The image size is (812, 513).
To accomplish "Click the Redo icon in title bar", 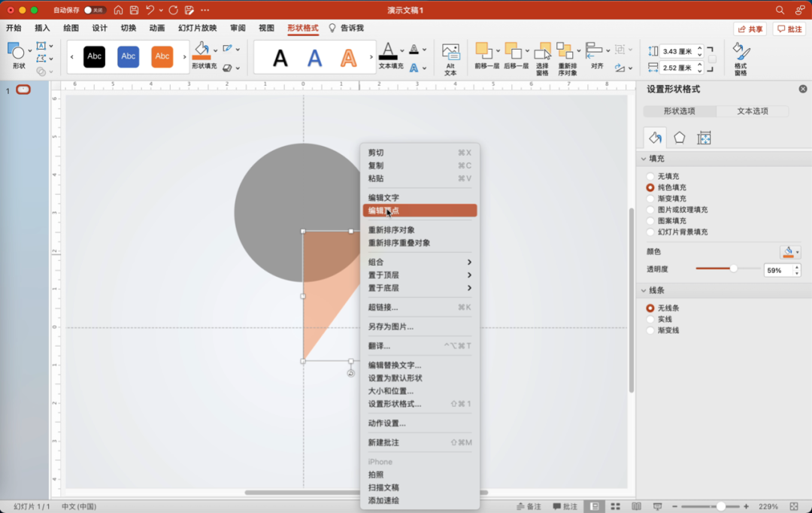I will click(x=174, y=10).
